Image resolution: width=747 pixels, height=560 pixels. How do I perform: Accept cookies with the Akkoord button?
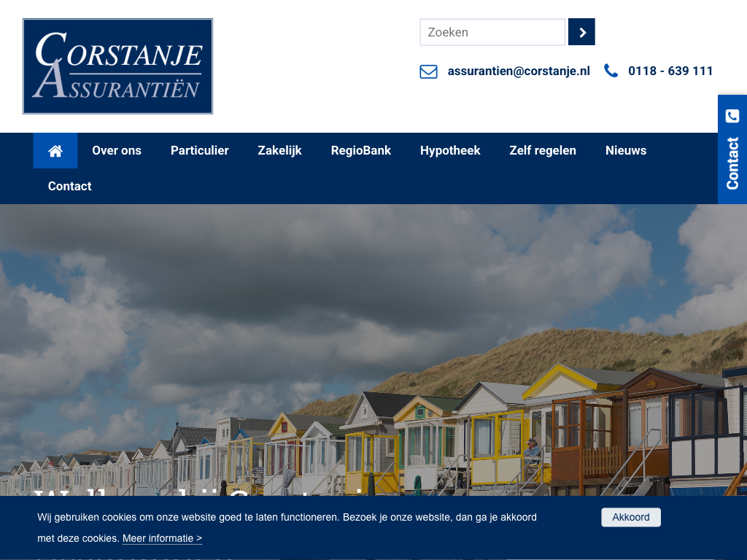tap(630, 517)
